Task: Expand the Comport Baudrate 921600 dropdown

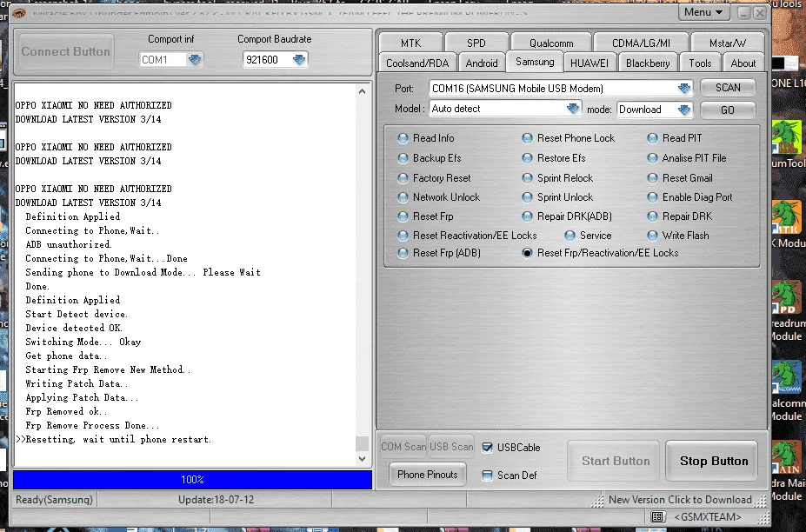Action: (299, 60)
